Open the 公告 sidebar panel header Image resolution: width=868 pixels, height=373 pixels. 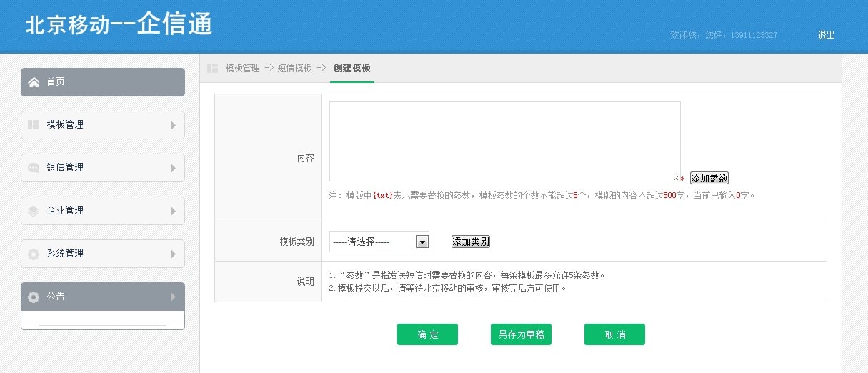click(103, 297)
